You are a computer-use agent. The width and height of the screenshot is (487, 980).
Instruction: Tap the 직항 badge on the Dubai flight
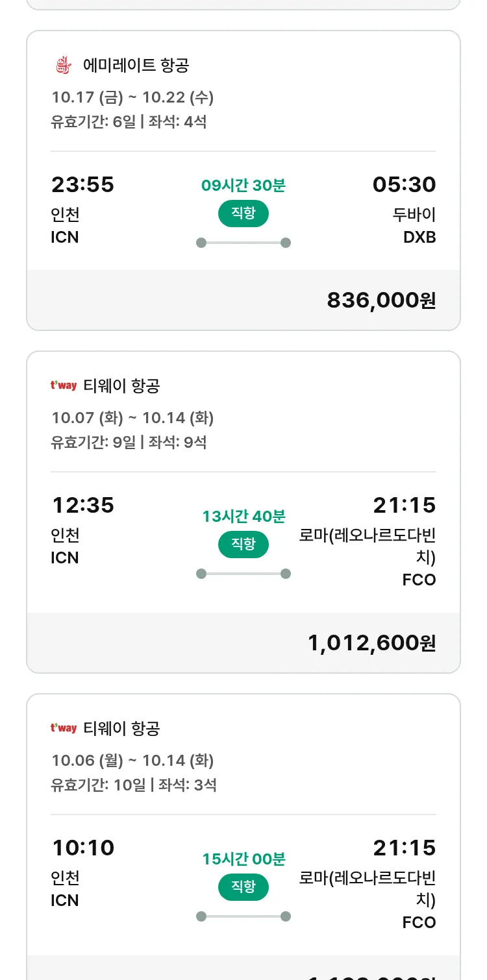243,214
